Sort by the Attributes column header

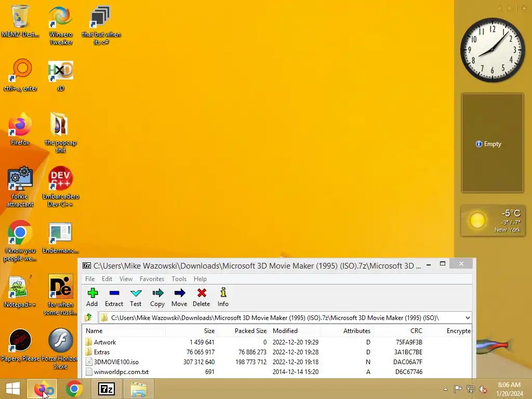[347, 331]
